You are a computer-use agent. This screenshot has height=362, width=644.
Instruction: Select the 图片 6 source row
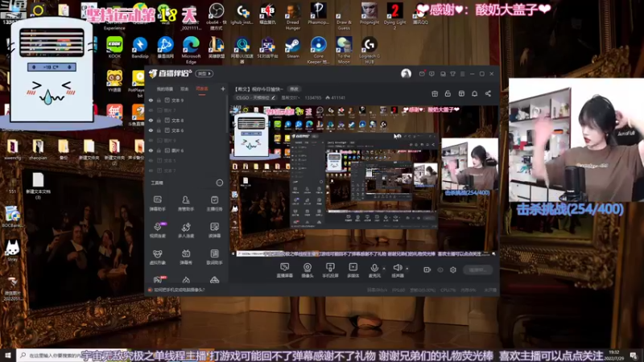pyautogui.click(x=186, y=150)
